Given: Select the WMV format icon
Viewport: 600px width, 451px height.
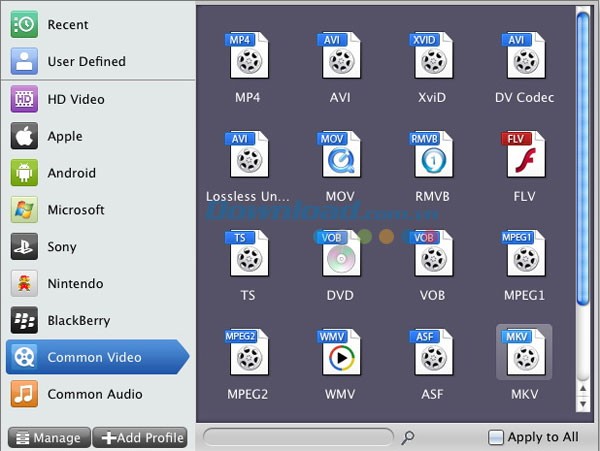Looking at the screenshot, I should (340, 352).
